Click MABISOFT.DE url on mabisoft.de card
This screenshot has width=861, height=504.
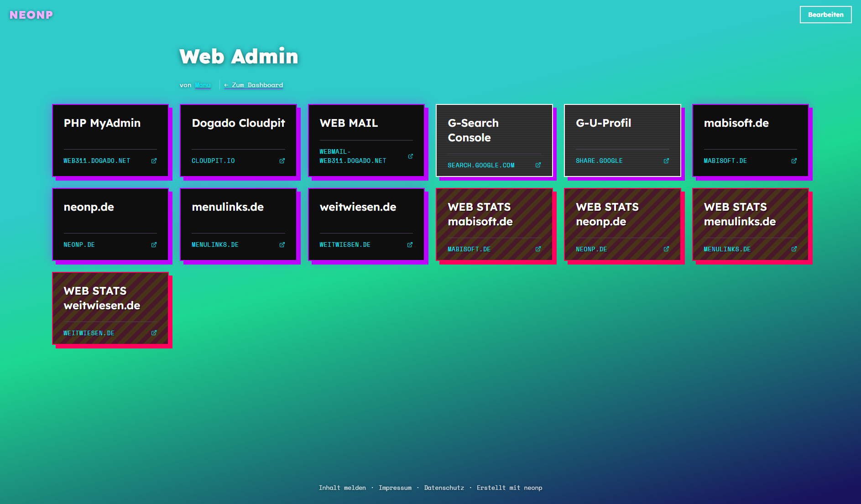pyautogui.click(x=725, y=161)
